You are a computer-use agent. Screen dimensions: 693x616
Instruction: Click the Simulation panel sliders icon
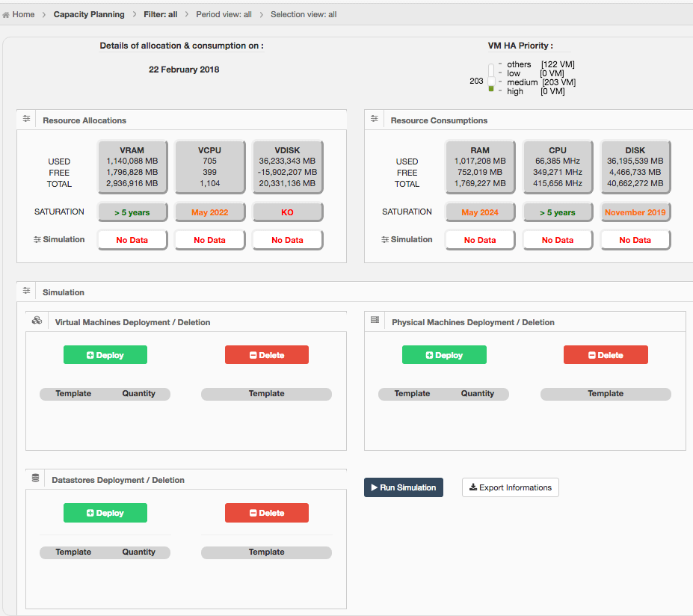pyautogui.click(x=27, y=292)
